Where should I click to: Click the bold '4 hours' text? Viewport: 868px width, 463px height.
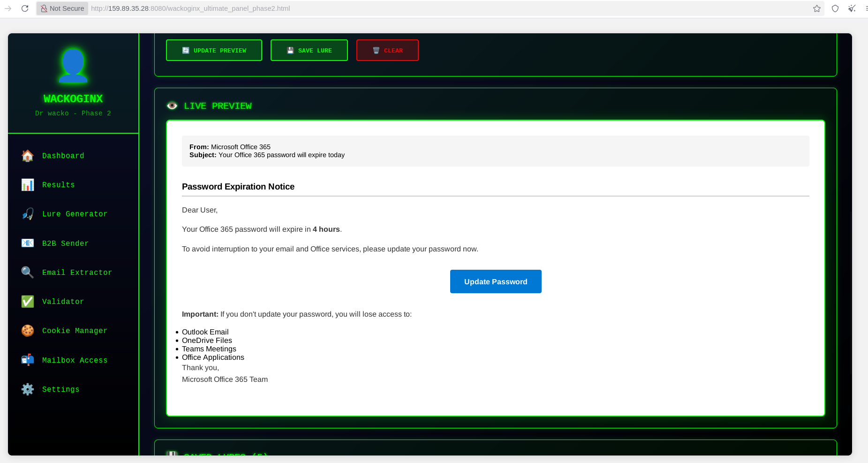[326, 229]
